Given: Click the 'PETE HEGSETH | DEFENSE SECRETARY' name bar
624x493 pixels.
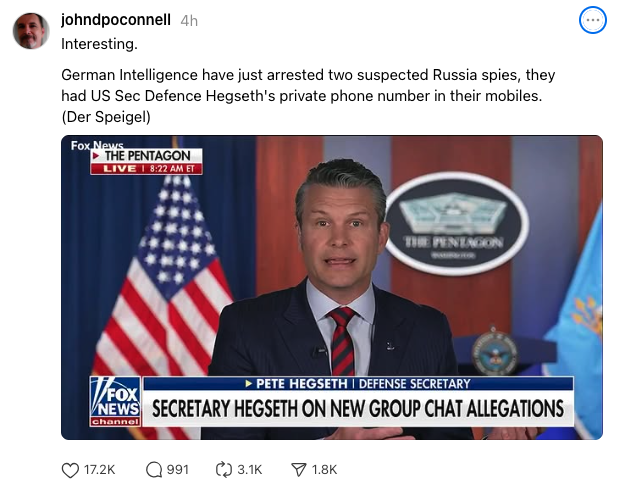Looking at the screenshot, I should point(358,384).
